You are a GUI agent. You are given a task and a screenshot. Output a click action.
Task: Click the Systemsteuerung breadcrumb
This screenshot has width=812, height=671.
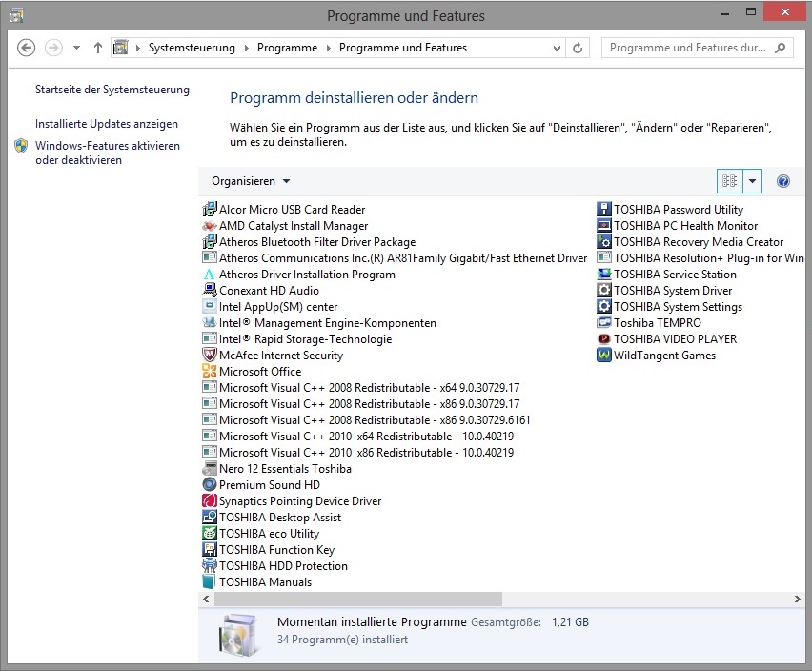click(x=192, y=48)
